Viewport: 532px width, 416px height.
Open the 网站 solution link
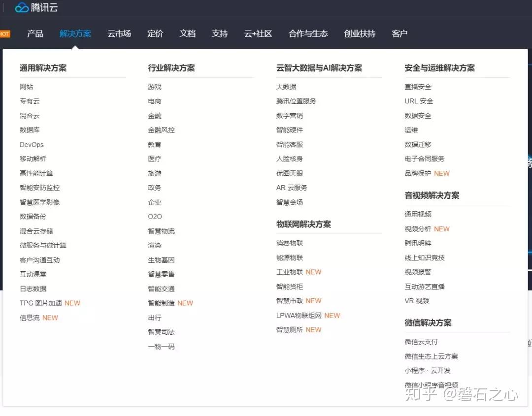(26, 87)
